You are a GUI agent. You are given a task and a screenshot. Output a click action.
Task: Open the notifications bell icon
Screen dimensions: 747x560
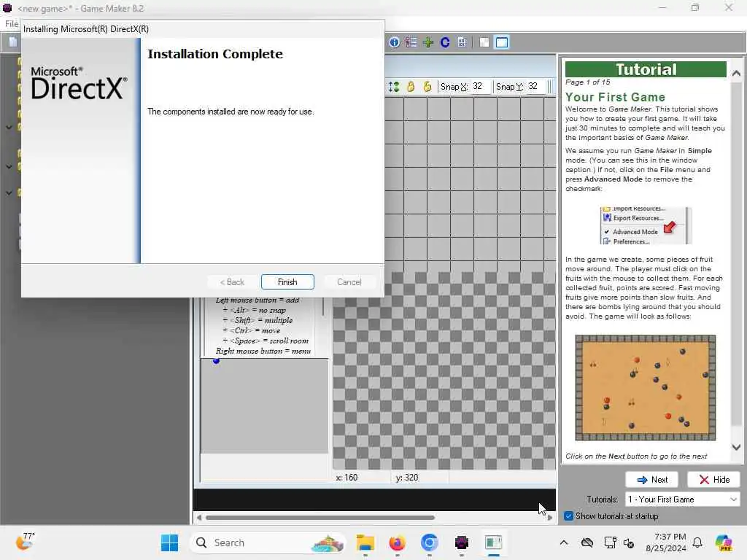697,542
